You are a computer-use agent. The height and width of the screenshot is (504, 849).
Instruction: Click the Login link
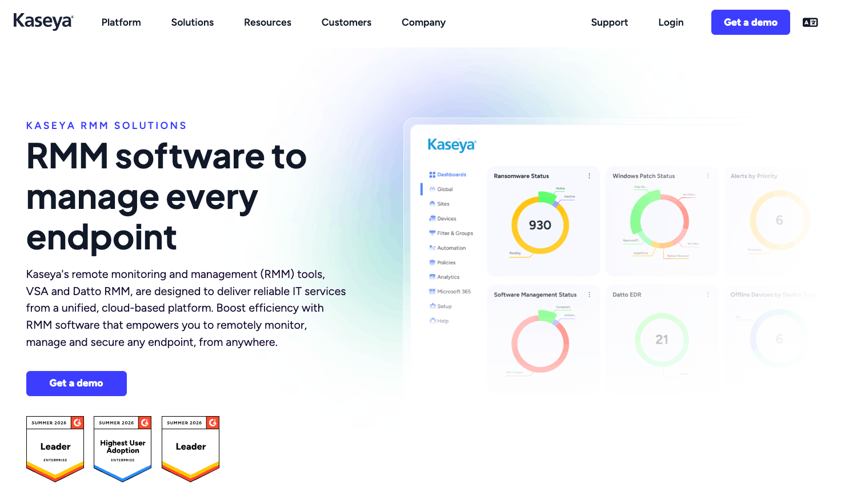(671, 22)
